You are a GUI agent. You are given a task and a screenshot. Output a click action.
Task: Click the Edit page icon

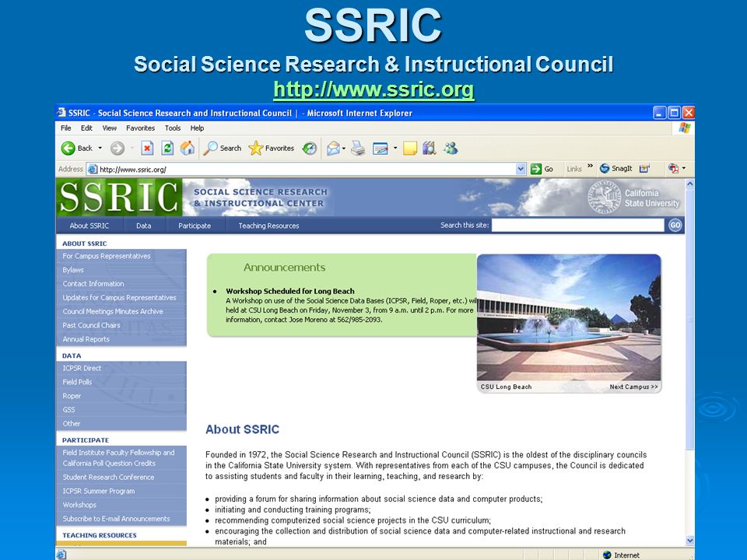click(x=381, y=149)
